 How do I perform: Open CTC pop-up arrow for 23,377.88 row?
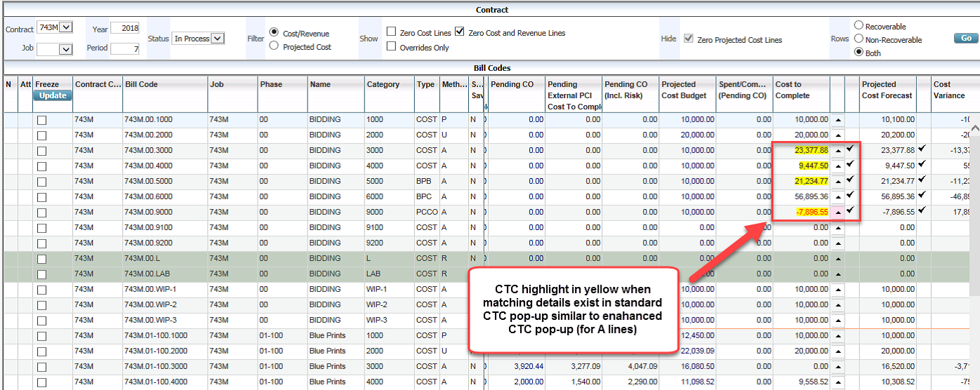click(x=837, y=150)
